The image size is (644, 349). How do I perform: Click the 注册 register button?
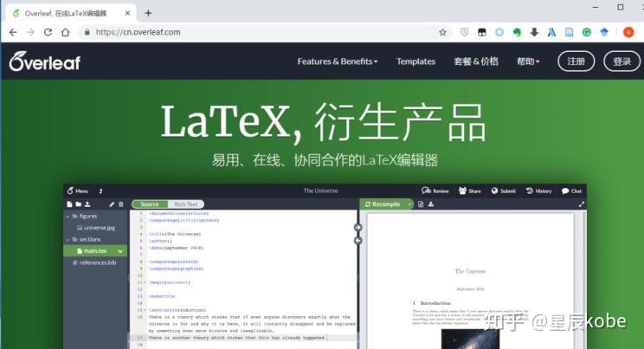click(x=576, y=61)
